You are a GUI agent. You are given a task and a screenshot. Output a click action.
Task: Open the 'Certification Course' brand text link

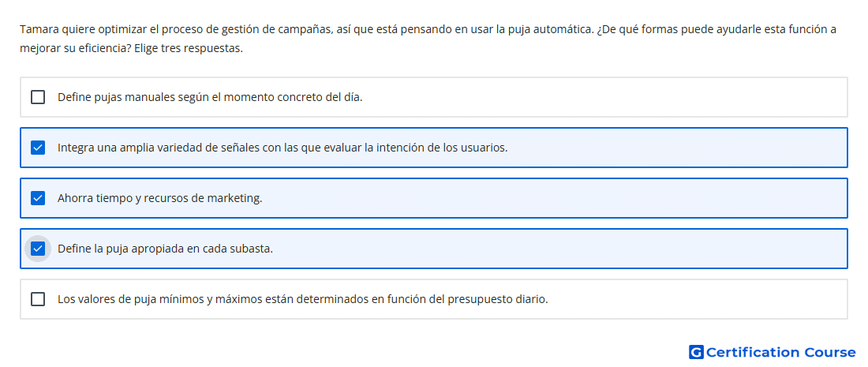pos(780,352)
